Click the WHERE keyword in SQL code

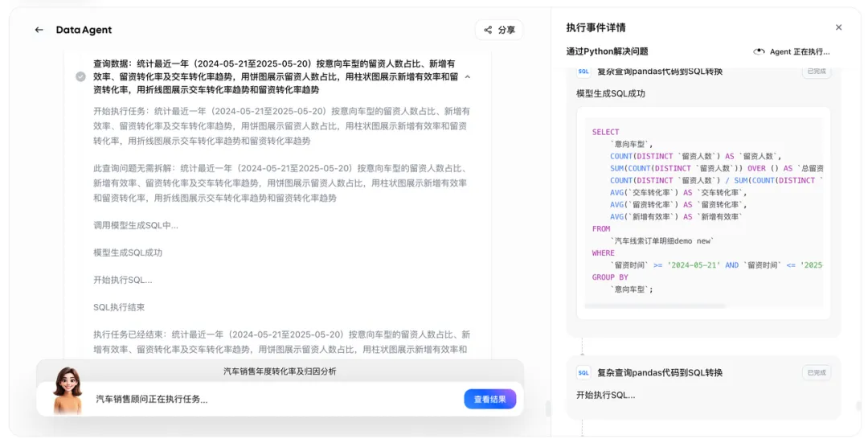(x=604, y=252)
